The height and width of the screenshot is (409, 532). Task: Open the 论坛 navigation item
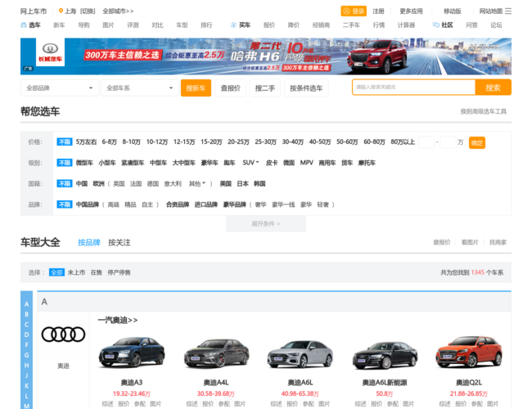(496, 25)
